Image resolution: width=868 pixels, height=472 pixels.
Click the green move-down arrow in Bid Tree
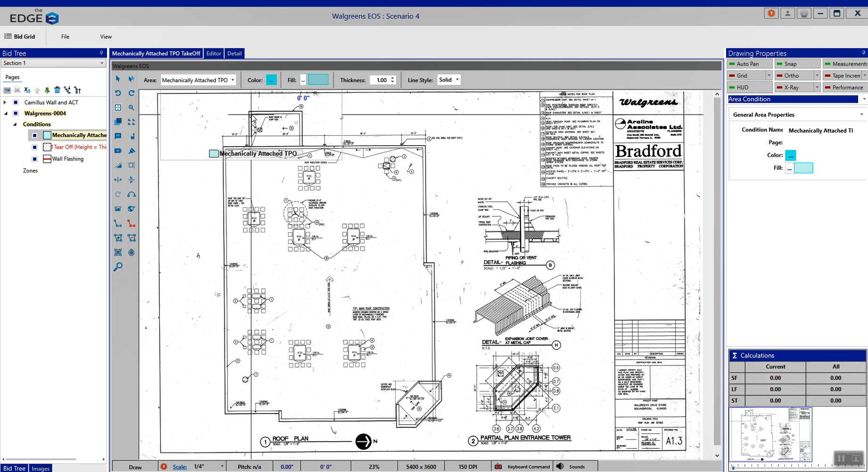pyautogui.click(x=47, y=90)
